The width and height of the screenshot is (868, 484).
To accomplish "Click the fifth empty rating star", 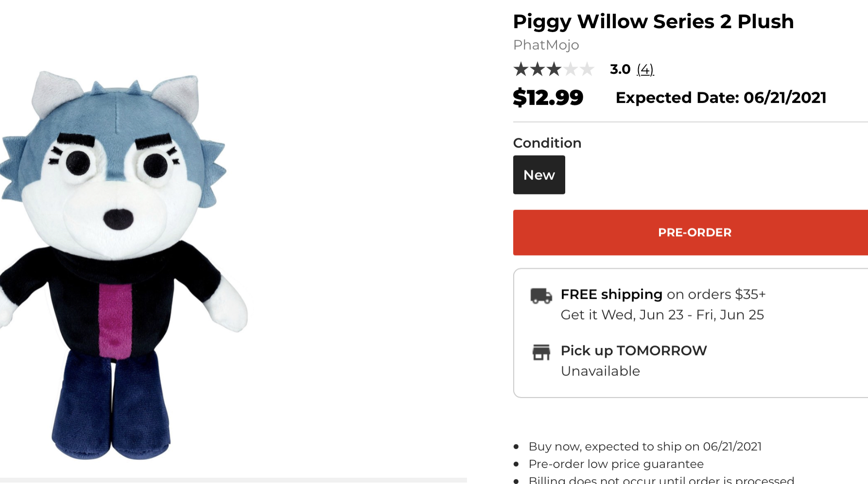I will [x=587, y=69].
